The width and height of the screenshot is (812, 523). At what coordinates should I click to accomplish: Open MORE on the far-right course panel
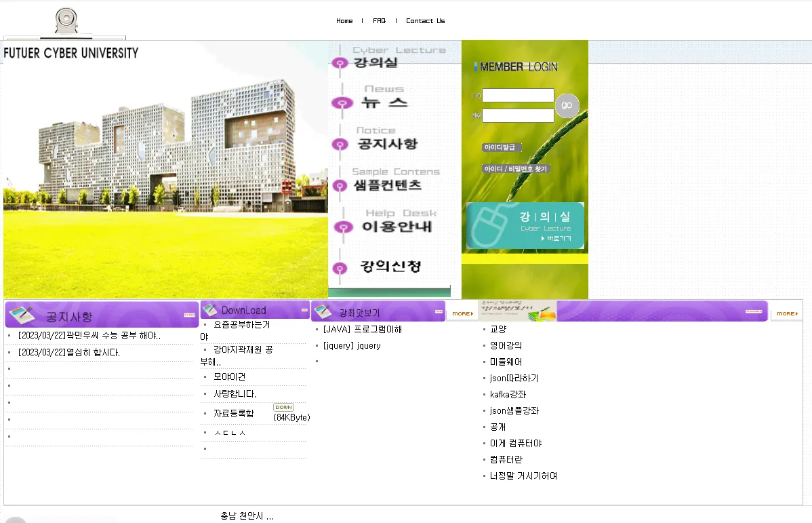click(x=786, y=313)
